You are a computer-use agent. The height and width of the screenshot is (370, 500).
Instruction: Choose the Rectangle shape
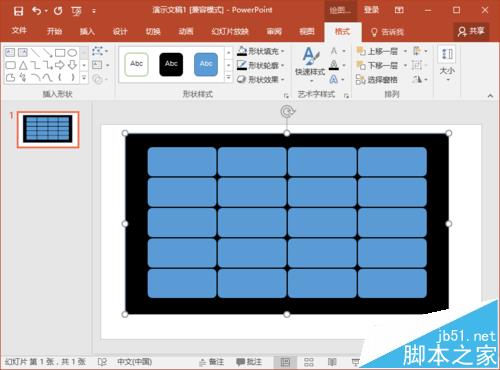click(x=60, y=53)
